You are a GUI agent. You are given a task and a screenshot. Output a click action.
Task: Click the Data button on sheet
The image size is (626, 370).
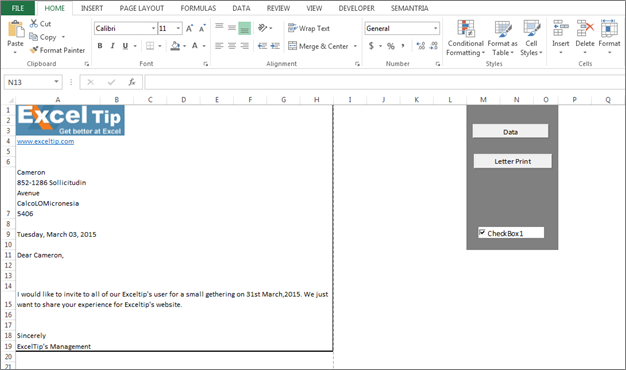point(510,131)
